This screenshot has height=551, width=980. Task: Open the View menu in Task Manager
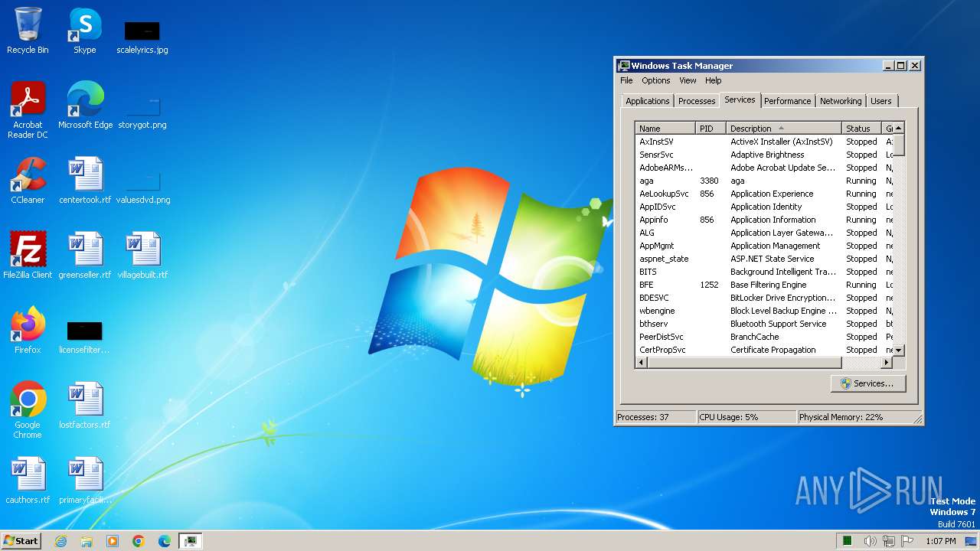[x=688, y=80]
